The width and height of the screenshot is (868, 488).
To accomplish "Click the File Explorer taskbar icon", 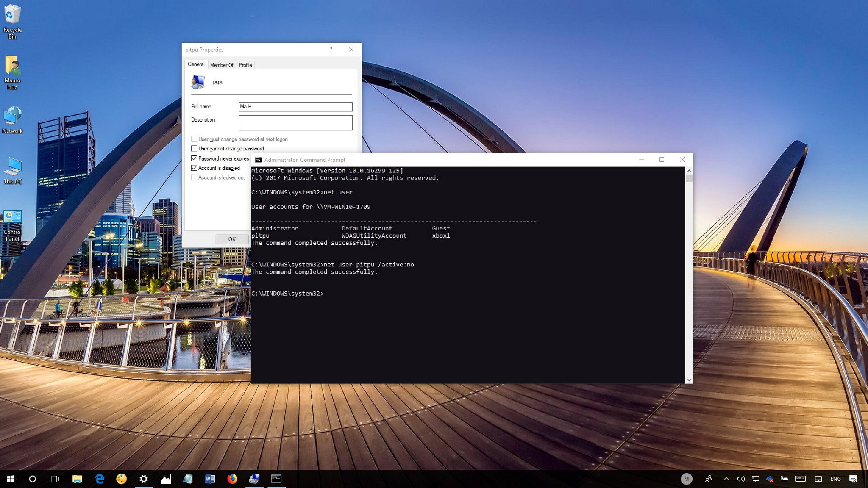I will tap(76, 478).
